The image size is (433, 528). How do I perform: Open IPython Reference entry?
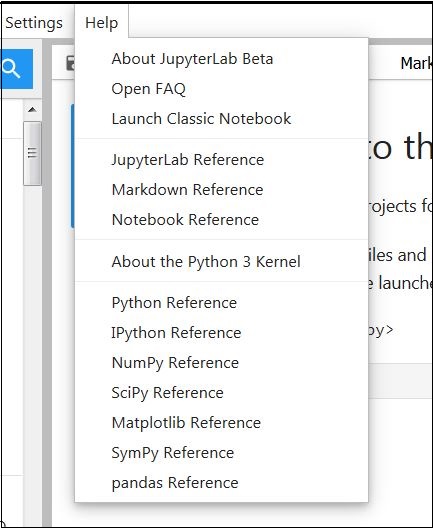(221, 333)
